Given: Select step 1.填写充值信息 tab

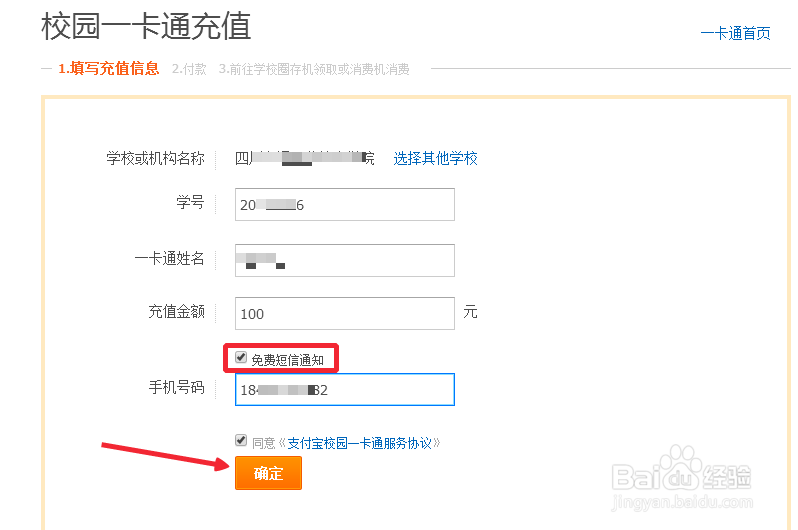Looking at the screenshot, I should tap(108, 68).
